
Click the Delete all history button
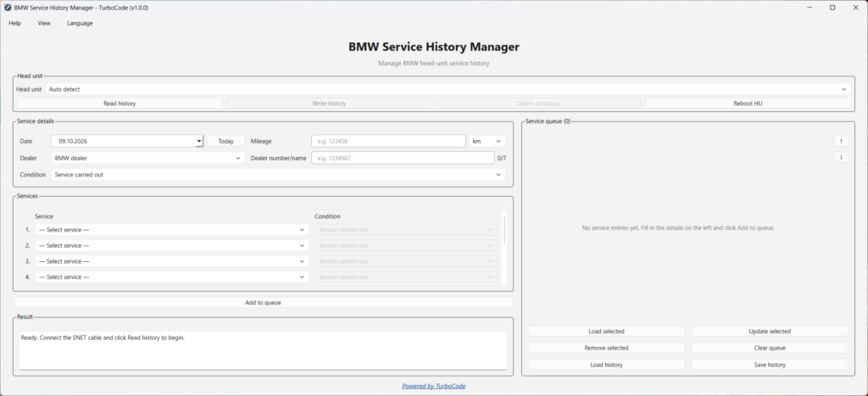click(x=538, y=103)
